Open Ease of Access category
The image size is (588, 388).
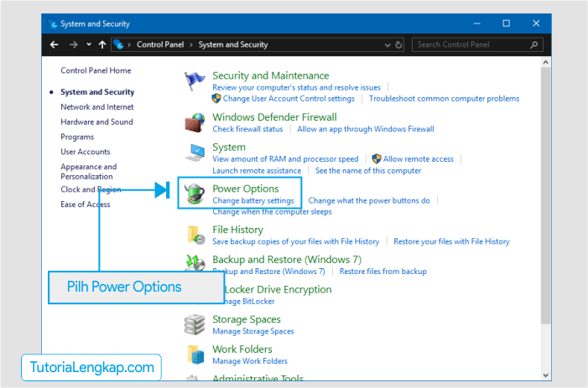[x=86, y=204]
